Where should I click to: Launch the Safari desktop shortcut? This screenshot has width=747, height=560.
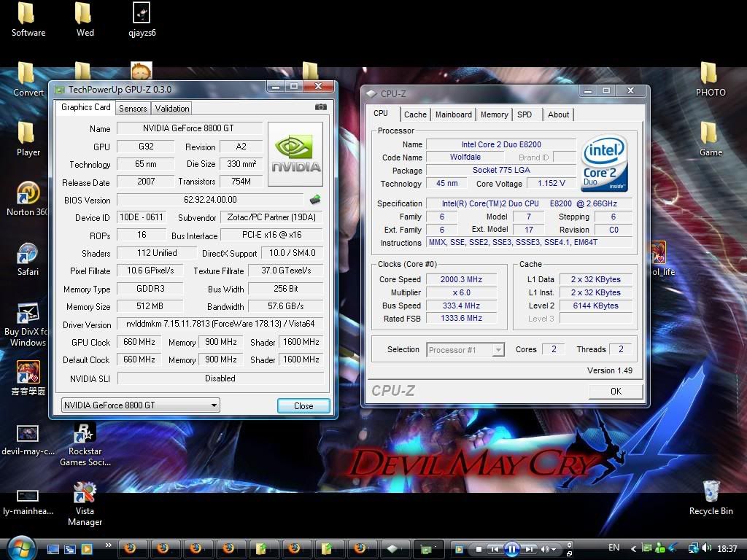point(28,259)
